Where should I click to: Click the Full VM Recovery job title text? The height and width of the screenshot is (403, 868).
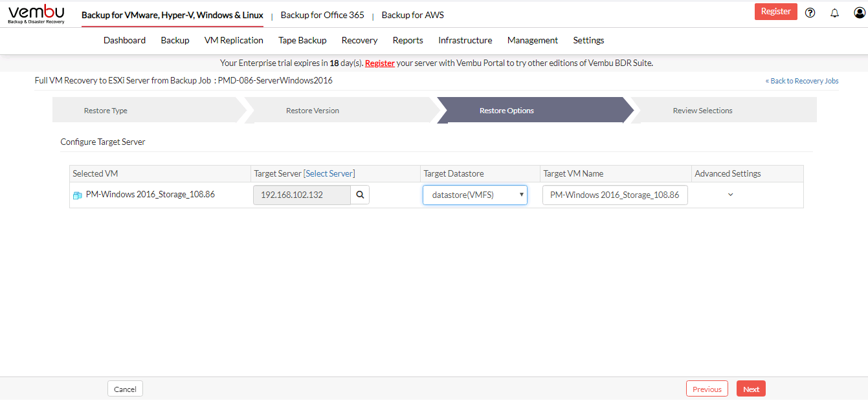coord(184,80)
